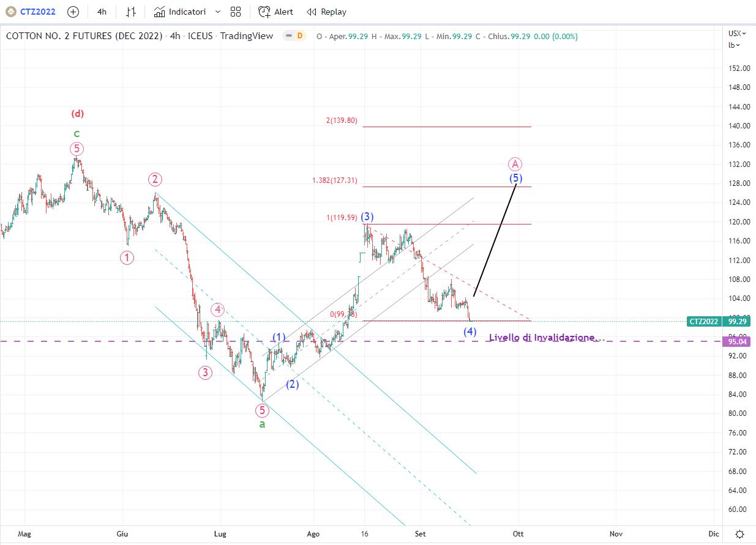Click the Mag label on time axis
The width and height of the screenshot is (756, 545).
click(24, 534)
